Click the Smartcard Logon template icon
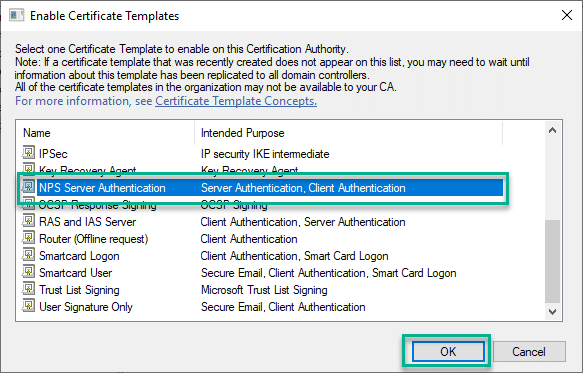This screenshot has width=583, height=373. (x=28, y=255)
